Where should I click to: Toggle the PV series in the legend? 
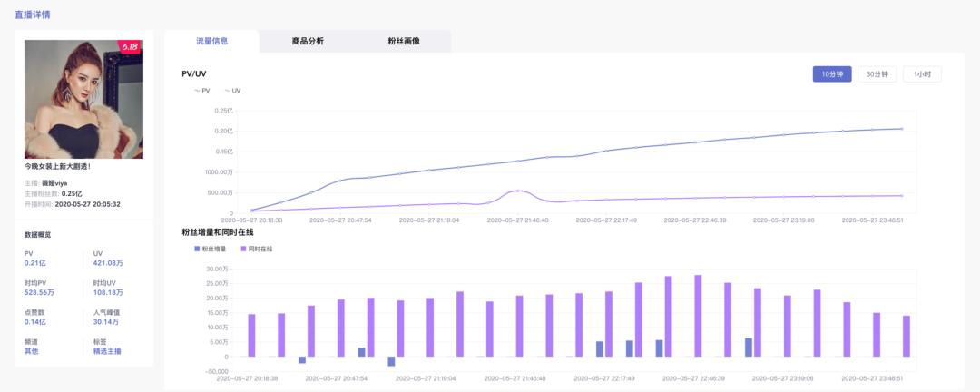pos(201,91)
